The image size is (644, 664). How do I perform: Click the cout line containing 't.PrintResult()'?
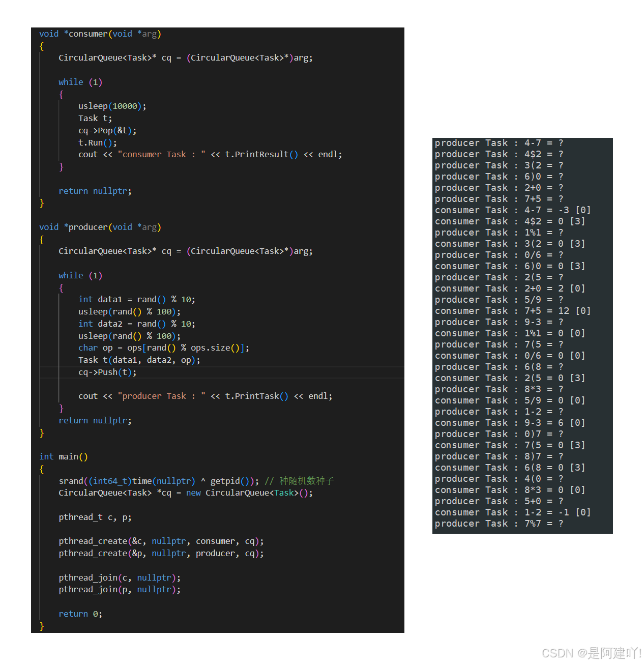click(x=210, y=154)
